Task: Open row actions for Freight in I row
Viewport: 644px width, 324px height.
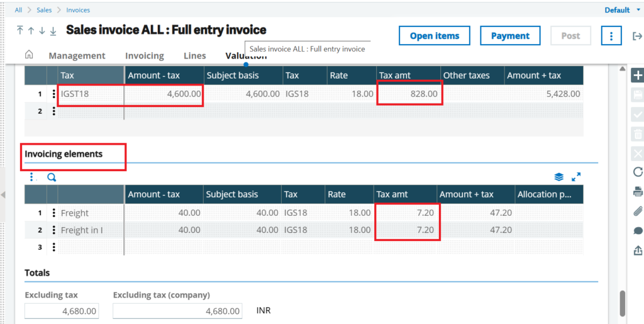Action: [x=53, y=230]
